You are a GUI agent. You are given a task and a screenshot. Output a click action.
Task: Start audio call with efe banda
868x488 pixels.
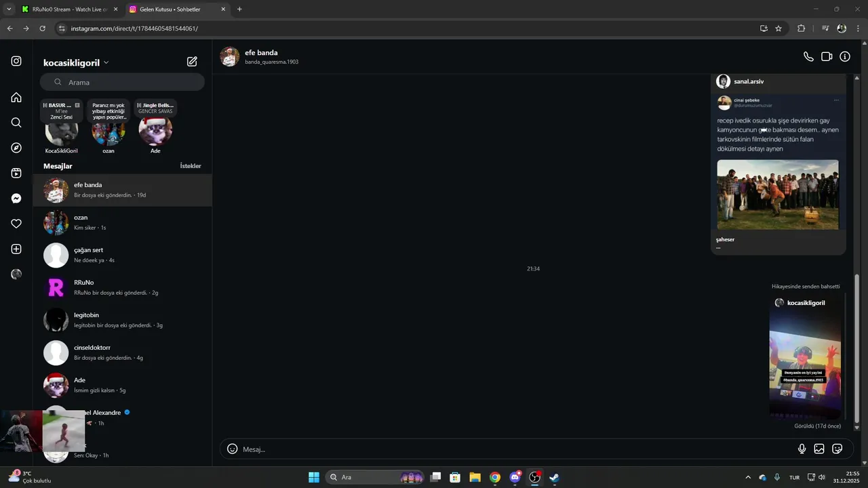point(808,57)
